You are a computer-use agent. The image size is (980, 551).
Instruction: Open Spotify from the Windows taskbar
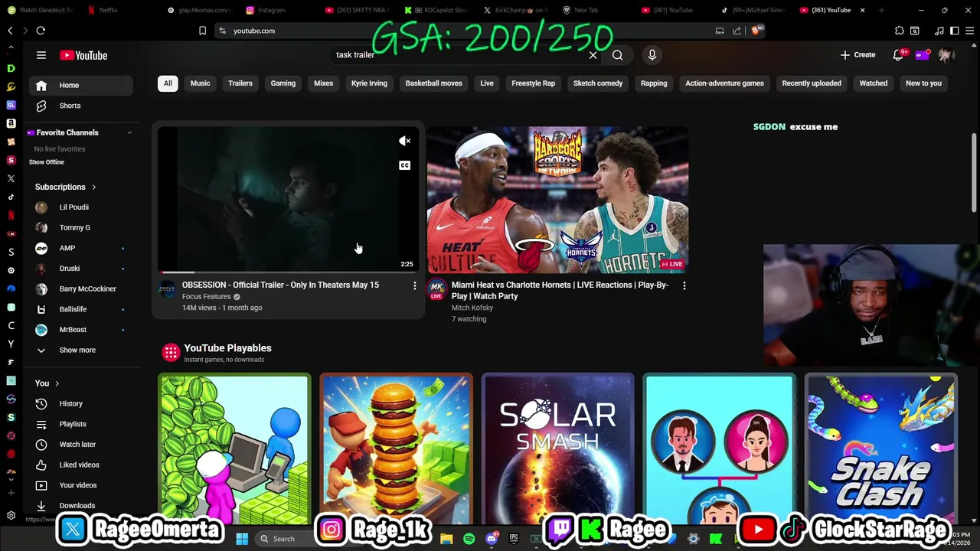469,539
